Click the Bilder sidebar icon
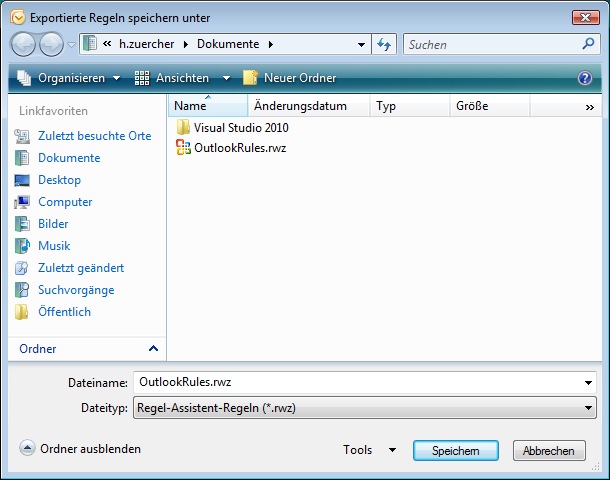The height and width of the screenshot is (480, 610). [22, 224]
